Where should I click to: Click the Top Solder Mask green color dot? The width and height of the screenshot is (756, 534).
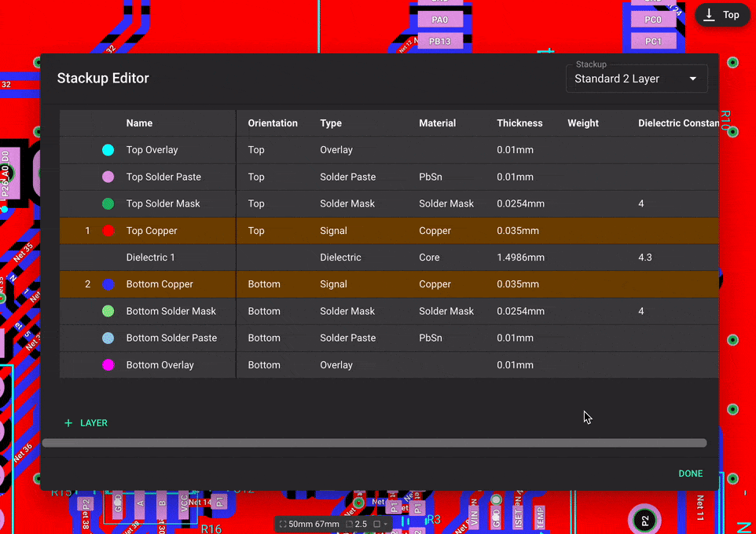pos(108,203)
